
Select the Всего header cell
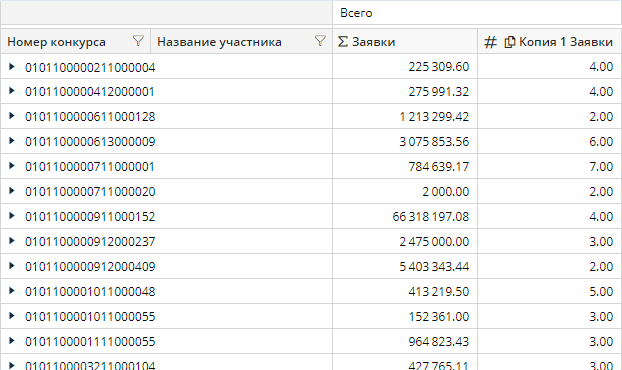click(x=477, y=13)
